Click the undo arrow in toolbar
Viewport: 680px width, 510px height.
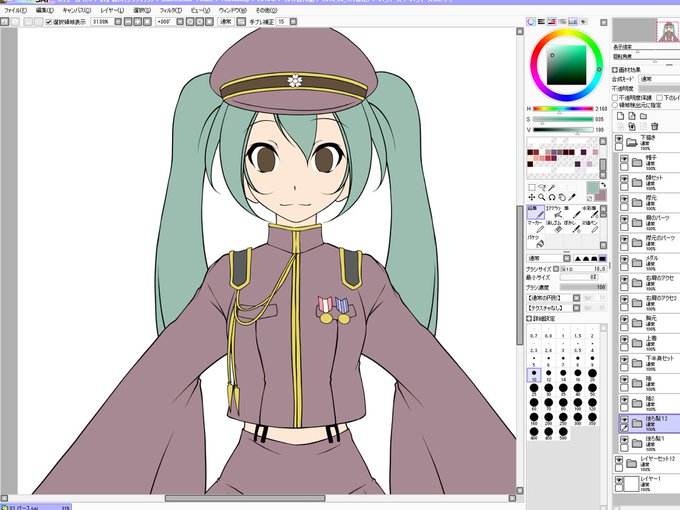[4, 21]
